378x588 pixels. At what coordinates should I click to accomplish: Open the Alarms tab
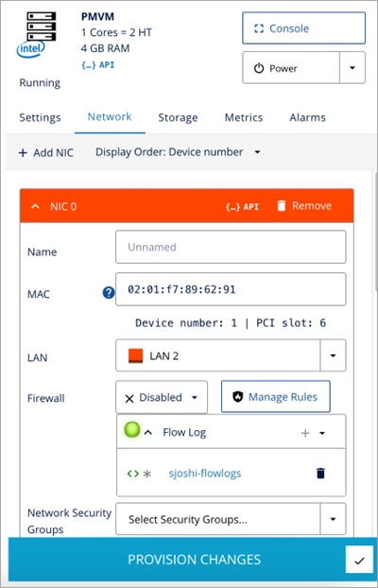pyautogui.click(x=307, y=117)
